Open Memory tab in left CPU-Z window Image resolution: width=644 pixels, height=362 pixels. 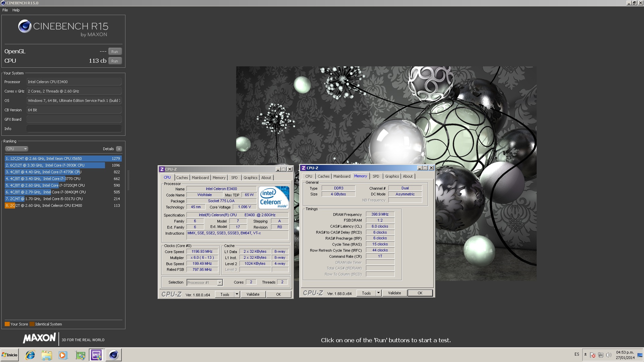[219, 178]
